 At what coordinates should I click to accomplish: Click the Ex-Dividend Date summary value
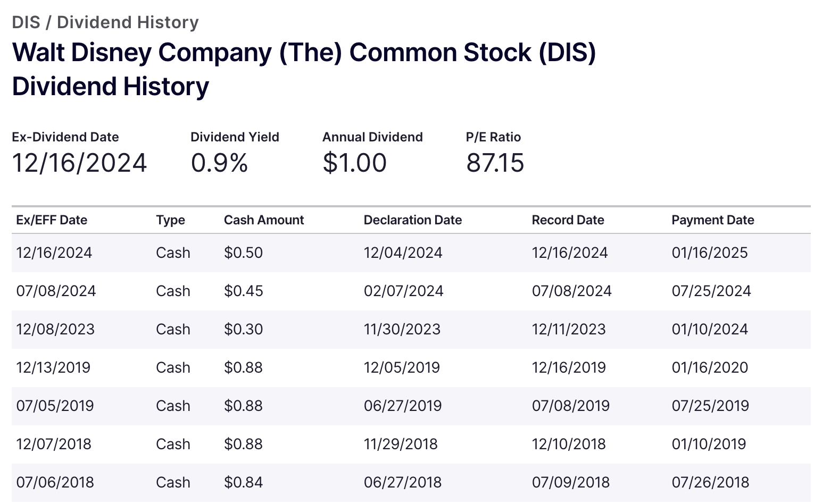79,163
